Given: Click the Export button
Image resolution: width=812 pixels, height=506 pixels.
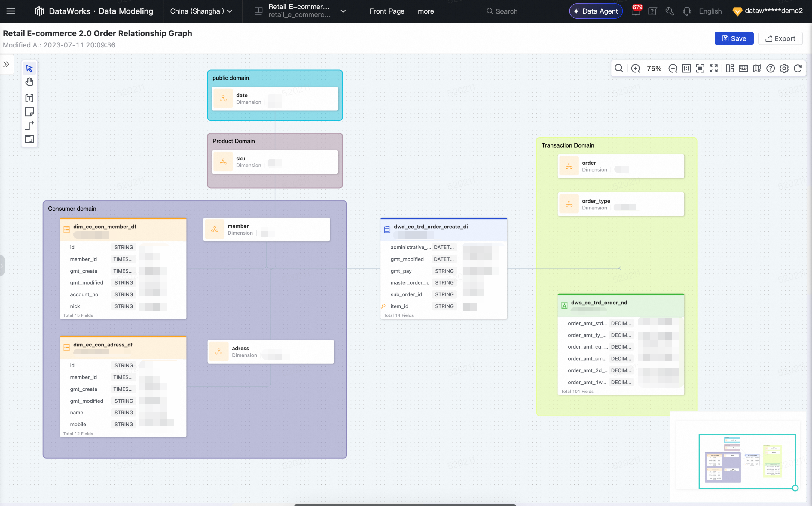Looking at the screenshot, I should point(780,38).
